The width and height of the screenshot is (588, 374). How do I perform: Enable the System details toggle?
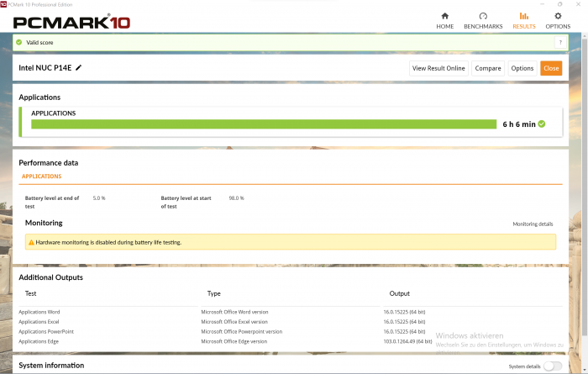point(552,366)
